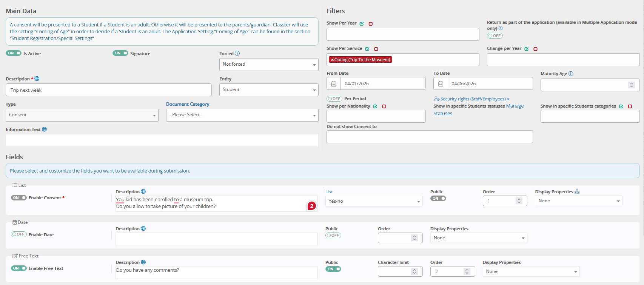The width and height of the screenshot is (644, 285).
Task: Click the globe icon beside Information Text
Action: pos(45,129)
